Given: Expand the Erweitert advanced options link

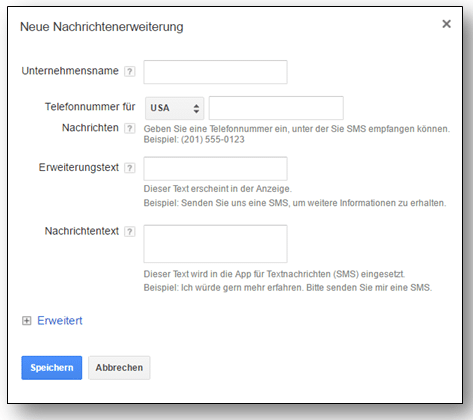Looking at the screenshot, I should coord(60,321).
